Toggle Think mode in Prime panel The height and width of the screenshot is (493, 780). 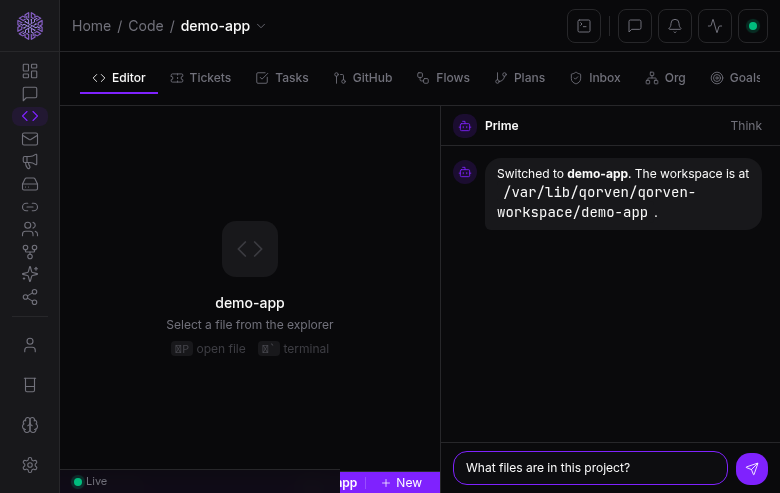click(746, 126)
